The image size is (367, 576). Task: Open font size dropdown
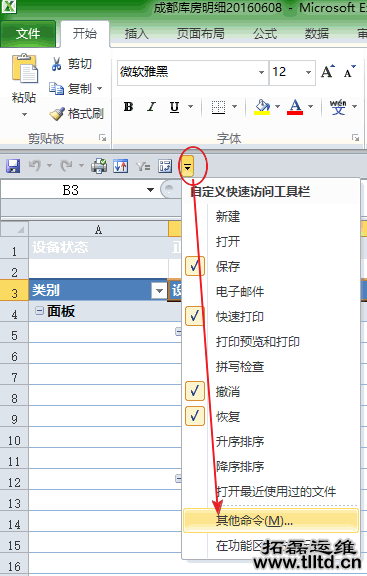308,72
